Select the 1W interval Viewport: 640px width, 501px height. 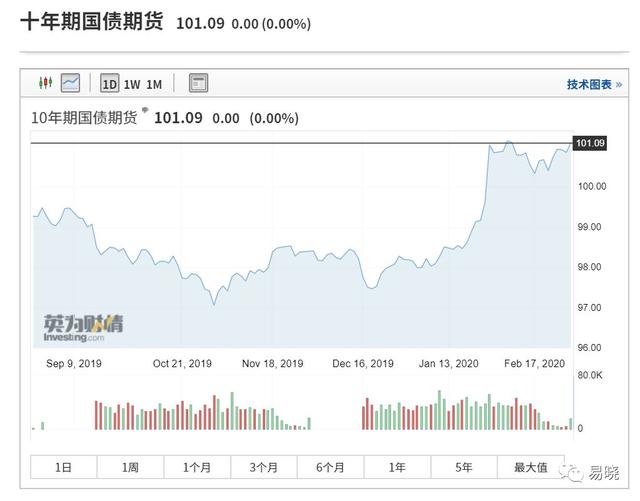coord(132,85)
